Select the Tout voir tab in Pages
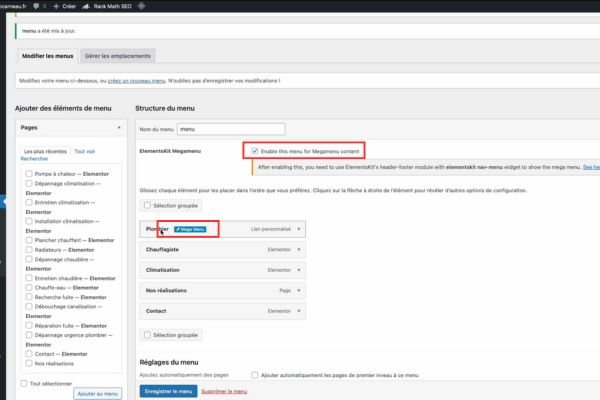 coord(84,151)
